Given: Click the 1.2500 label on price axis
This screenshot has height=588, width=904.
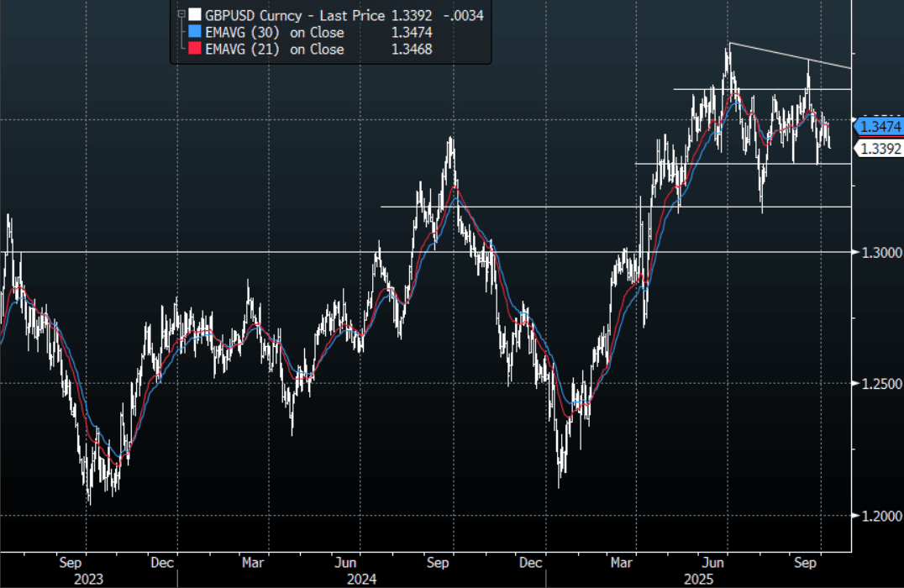Looking at the screenshot, I should pos(877,384).
